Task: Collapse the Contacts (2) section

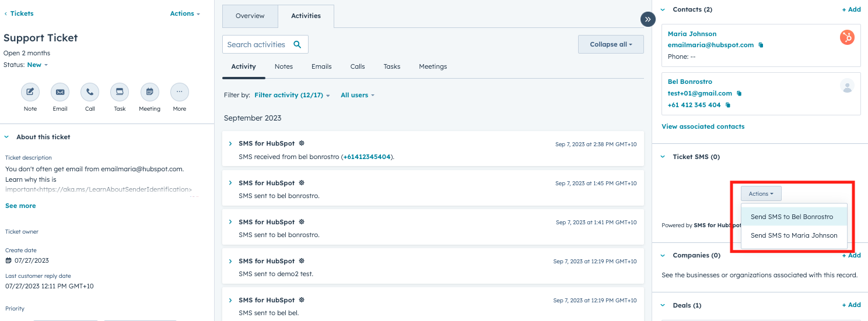Action: tap(663, 9)
